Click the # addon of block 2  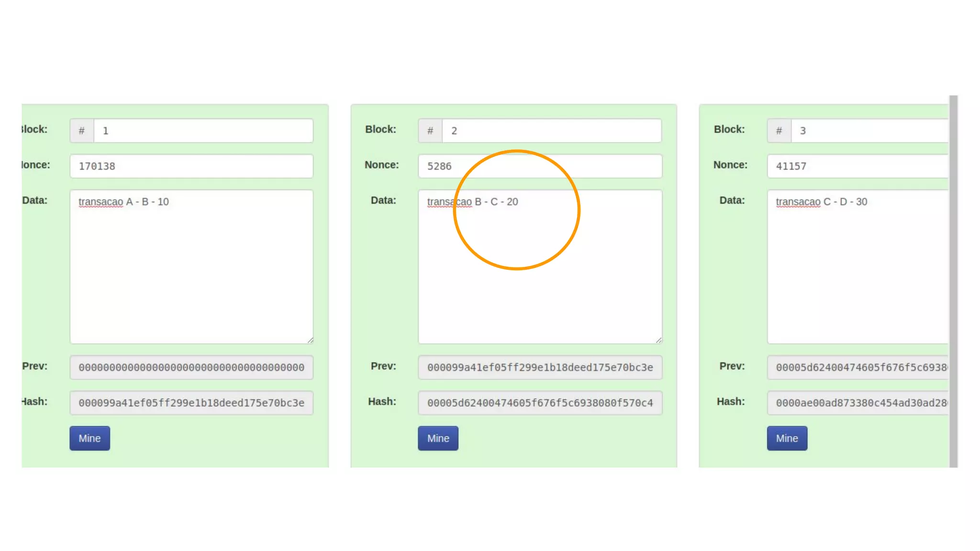pyautogui.click(x=430, y=131)
